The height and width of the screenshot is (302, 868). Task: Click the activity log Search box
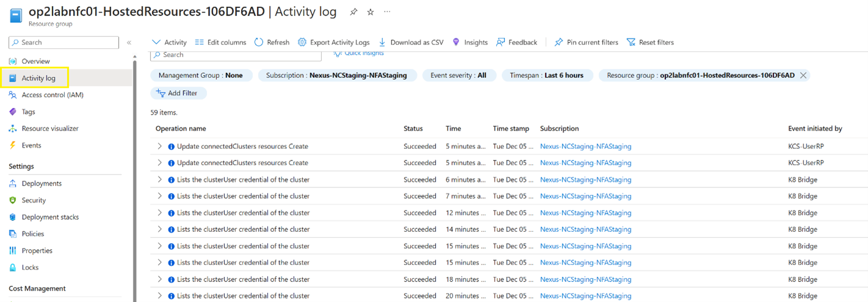[236, 55]
